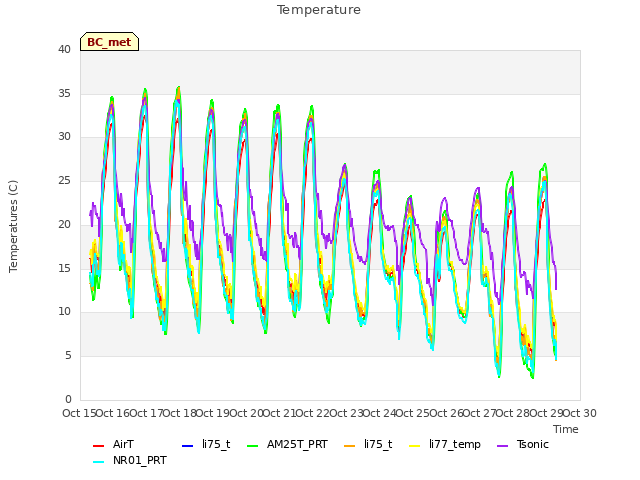This screenshot has width=640, height=480.
Task: Click the Oct 18 x-axis tick label
Action: tap(179, 413)
